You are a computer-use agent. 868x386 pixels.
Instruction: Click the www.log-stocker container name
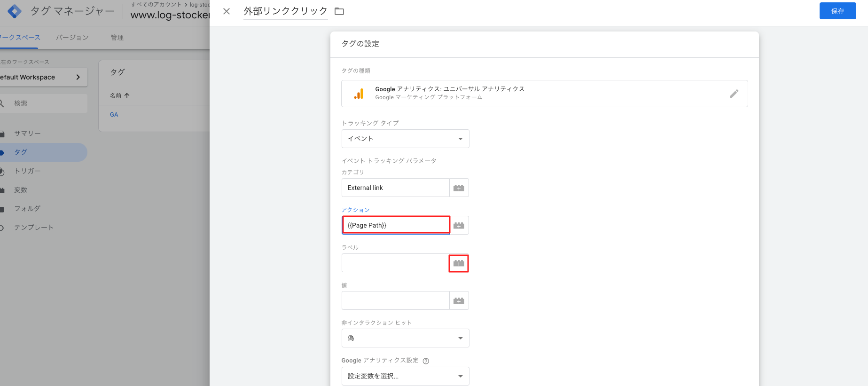tap(170, 15)
